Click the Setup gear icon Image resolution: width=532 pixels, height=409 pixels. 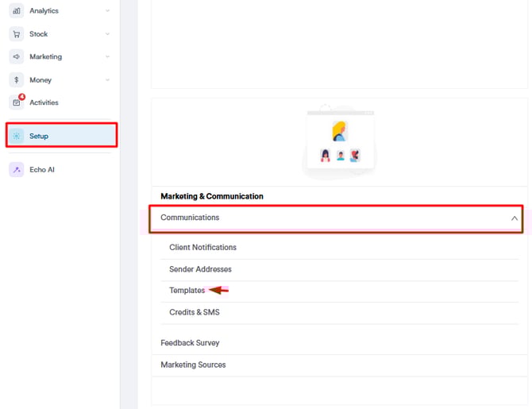point(17,136)
